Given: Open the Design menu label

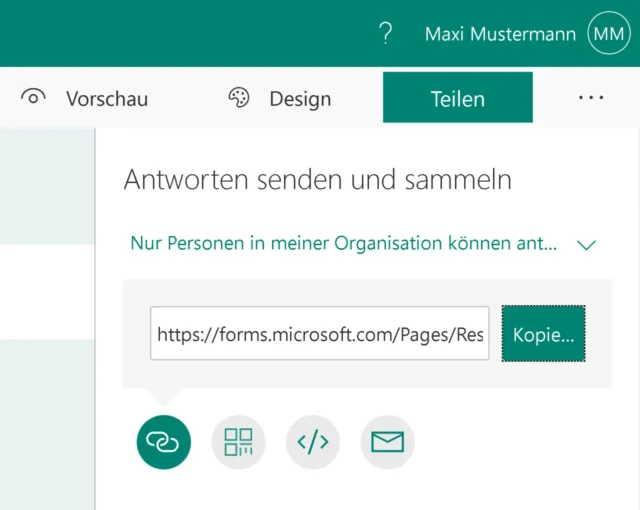Looking at the screenshot, I should [x=300, y=98].
